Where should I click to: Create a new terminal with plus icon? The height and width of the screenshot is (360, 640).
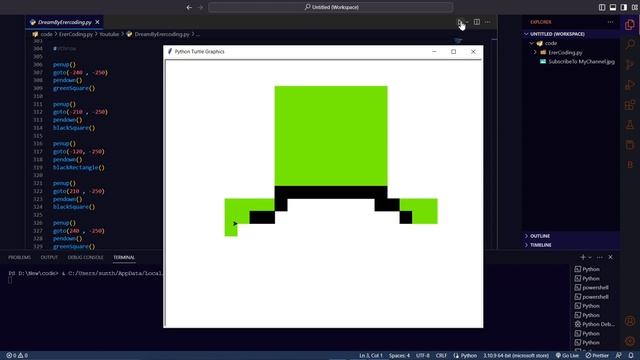[x=583, y=257]
